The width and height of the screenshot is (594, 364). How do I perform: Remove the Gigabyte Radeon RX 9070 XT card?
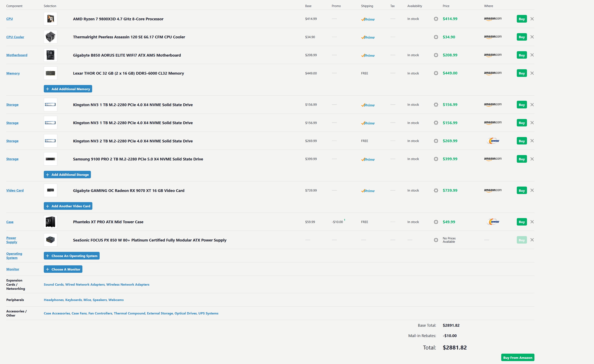[532, 190]
